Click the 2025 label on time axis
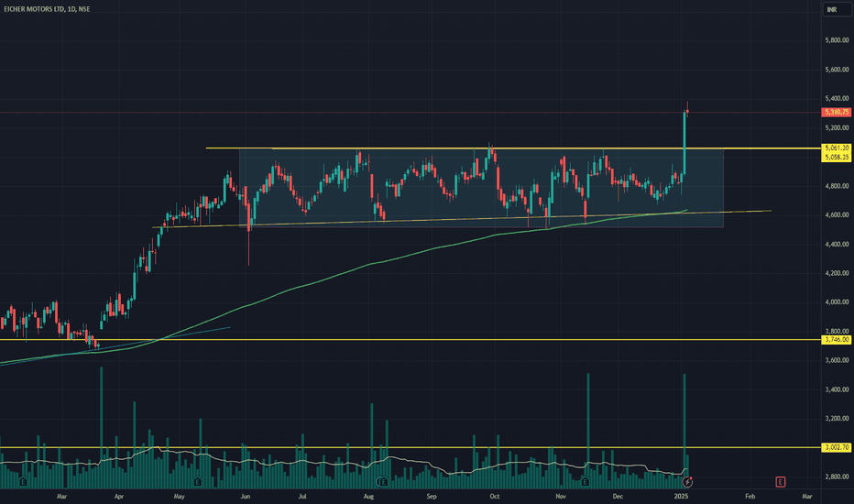Screen dimensions: 854x504 [681, 497]
